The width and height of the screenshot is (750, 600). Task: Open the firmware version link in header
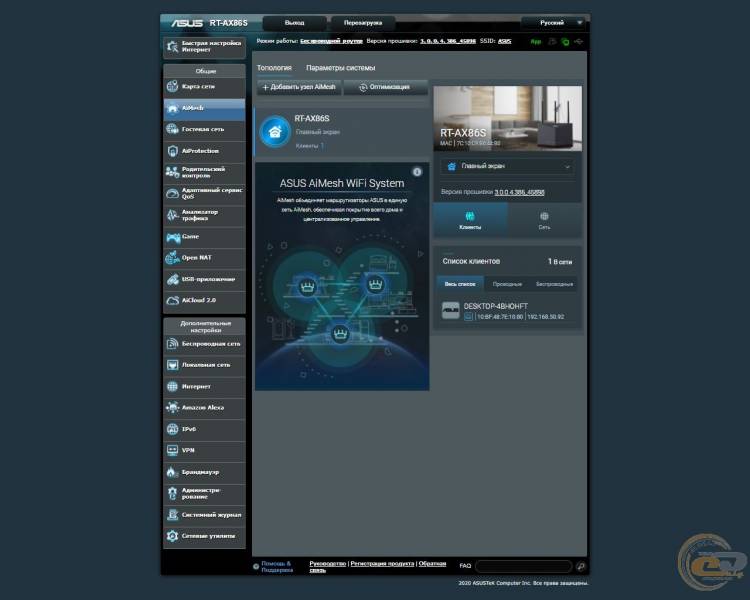click(448, 41)
